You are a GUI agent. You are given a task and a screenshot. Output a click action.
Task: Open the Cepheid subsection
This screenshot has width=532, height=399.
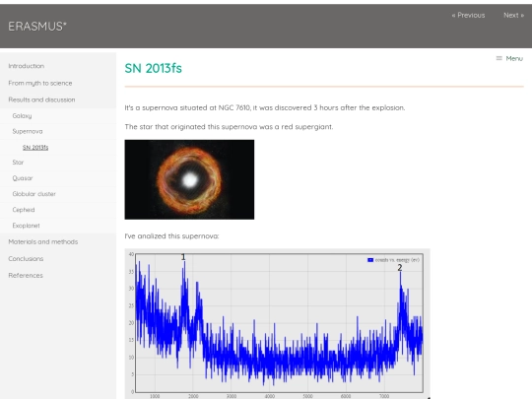point(24,210)
